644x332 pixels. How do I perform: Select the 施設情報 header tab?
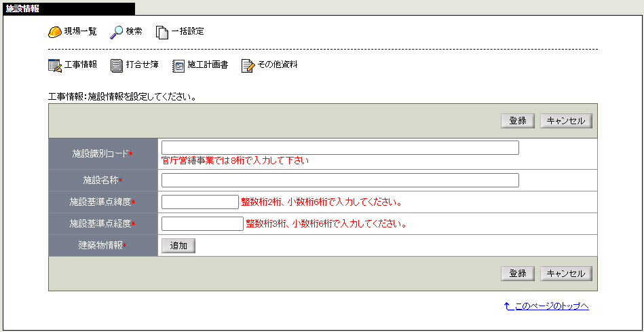[69, 9]
